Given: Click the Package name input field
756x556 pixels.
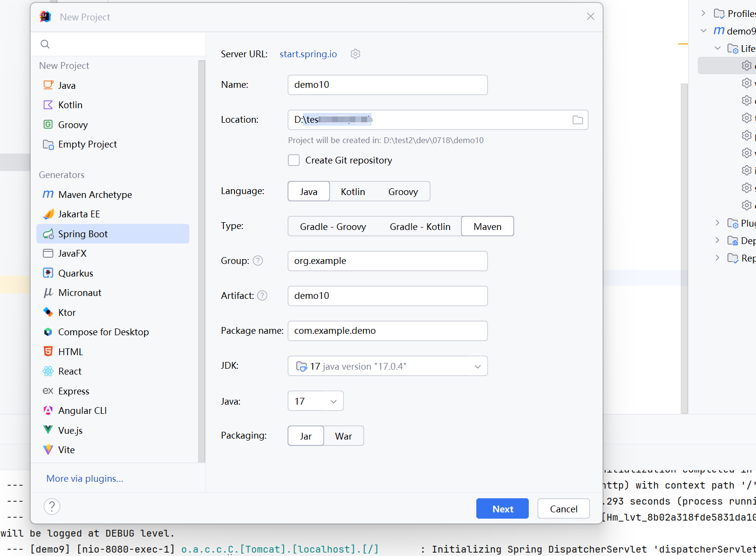Looking at the screenshot, I should (x=387, y=330).
